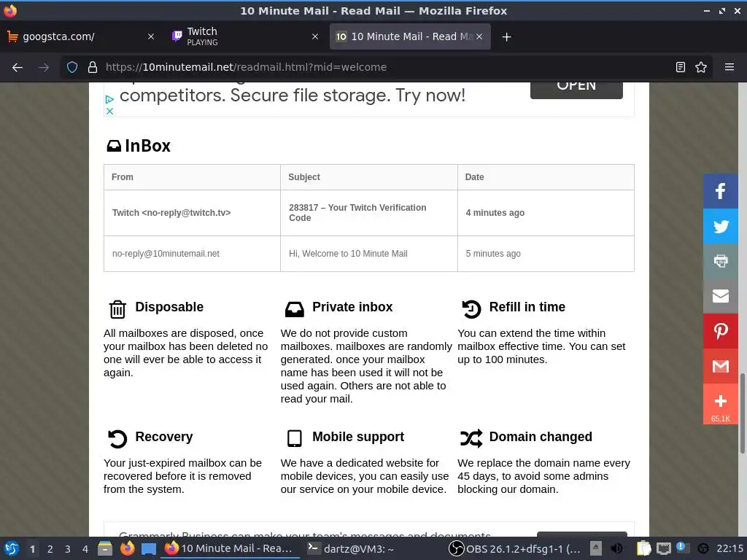Click 10 Minute Mail taskbar window button
Image resolution: width=747 pixels, height=560 pixels.
click(228, 548)
